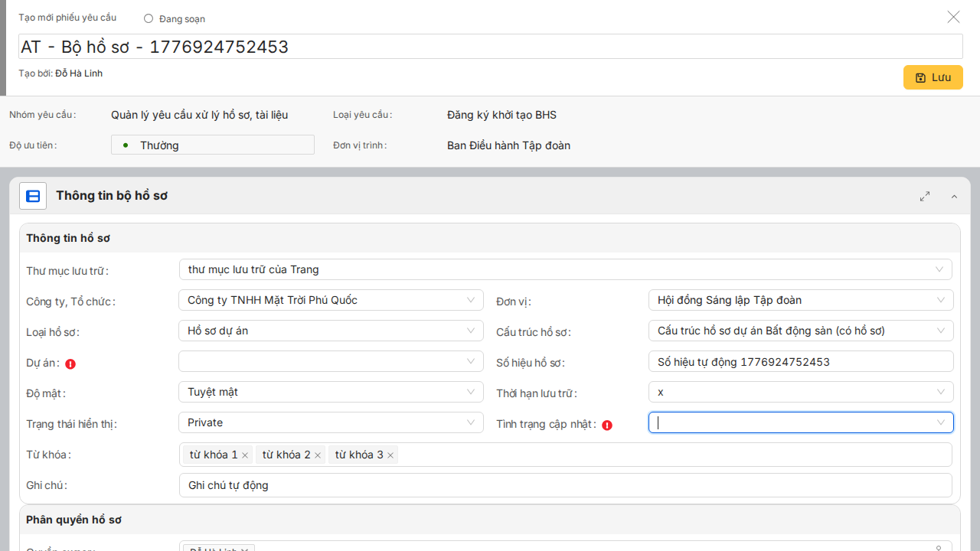Click the red warning icon beside Tình trạng cập nhật
The height and width of the screenshot is (551, 980).
pos(607,425)
